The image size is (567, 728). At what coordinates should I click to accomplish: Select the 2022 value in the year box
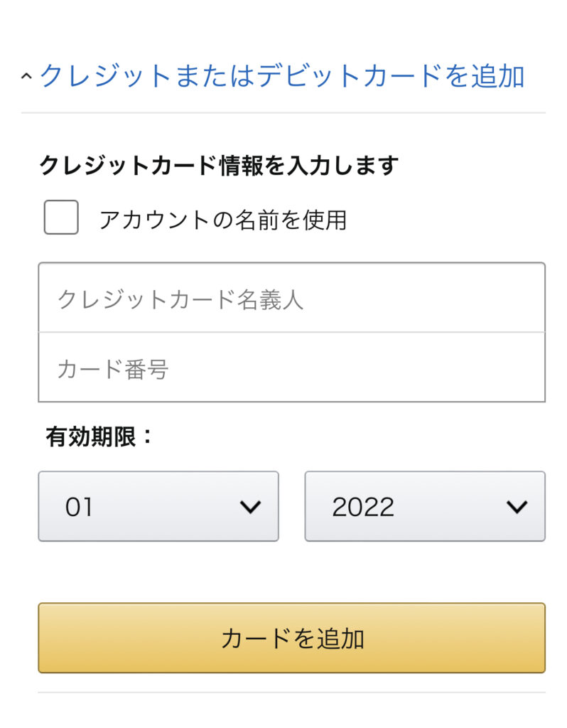tap(363, 506)
